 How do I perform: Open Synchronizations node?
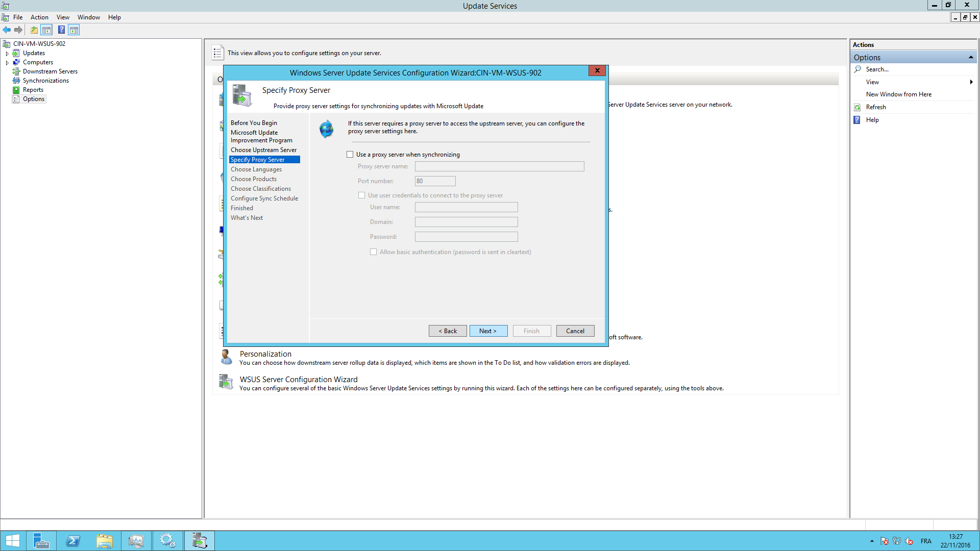point(45,81)
